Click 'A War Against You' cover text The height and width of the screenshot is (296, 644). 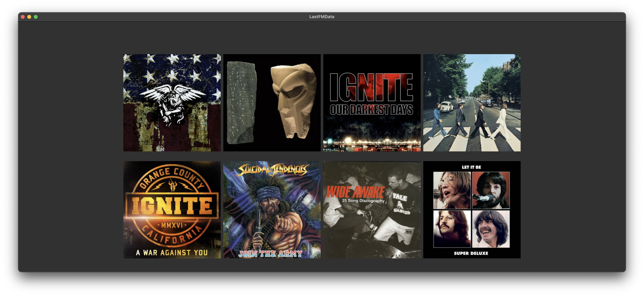click(172, 253)
